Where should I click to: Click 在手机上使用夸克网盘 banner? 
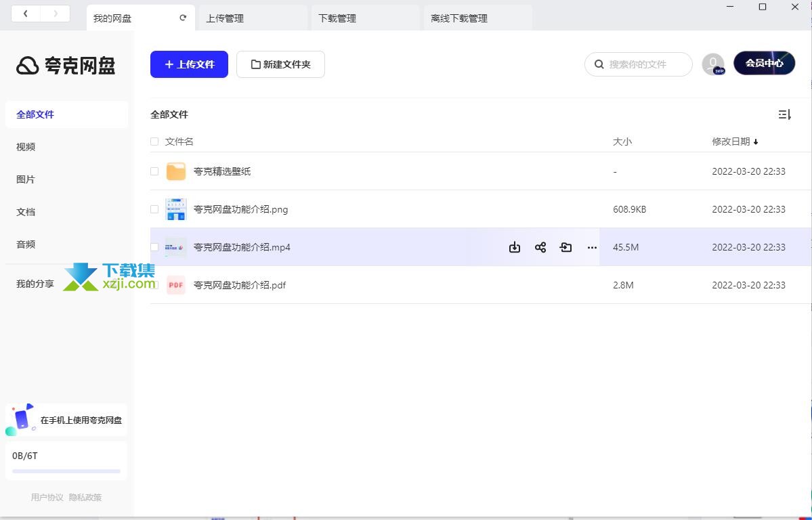pyautogui.click(x=66, y=420)
